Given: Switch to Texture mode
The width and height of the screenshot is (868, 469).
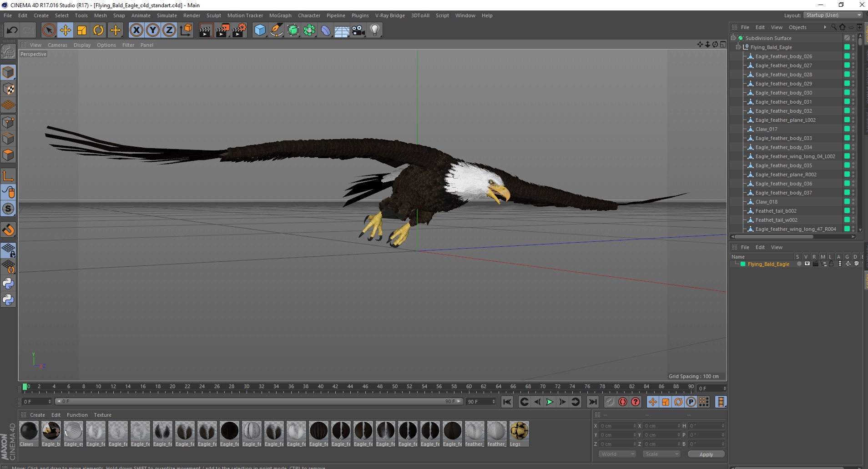Looking at the screenshot, I should (x=8, y=89).
